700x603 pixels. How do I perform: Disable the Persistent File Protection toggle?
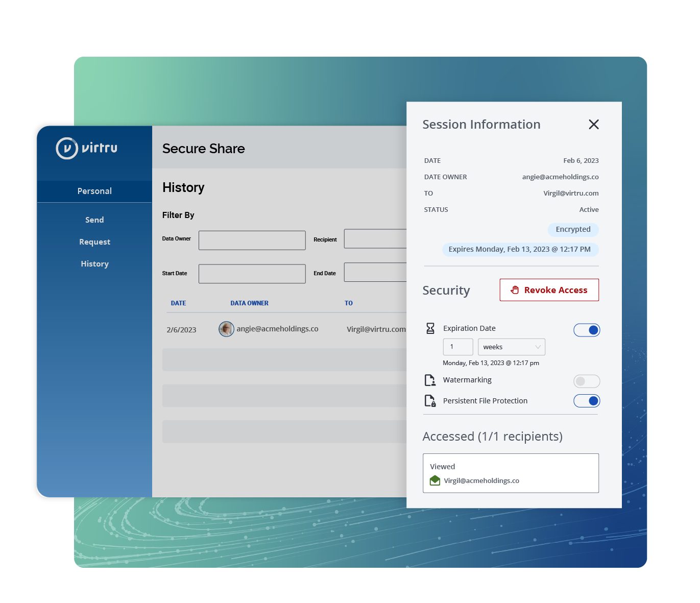(587, 401)
